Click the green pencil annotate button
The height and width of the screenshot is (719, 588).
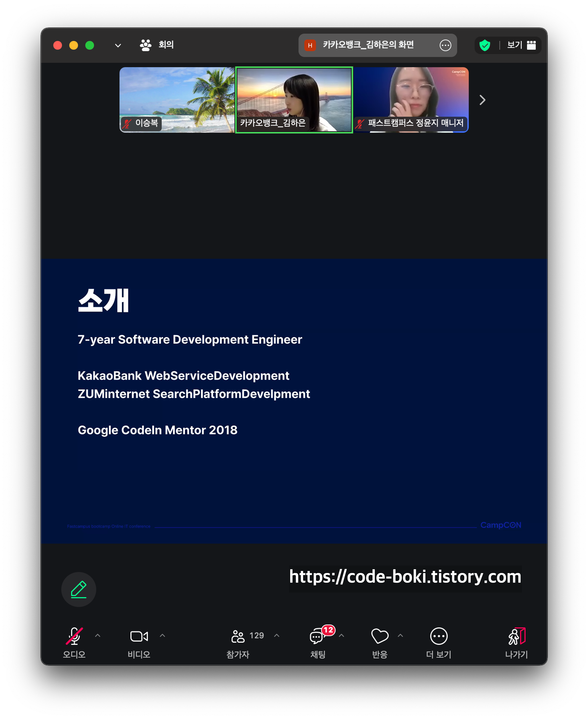(x=78, y=590)
